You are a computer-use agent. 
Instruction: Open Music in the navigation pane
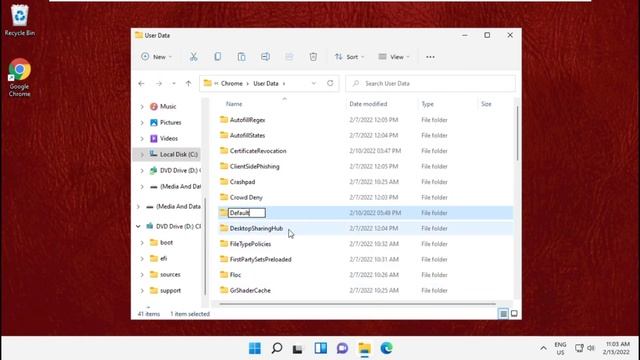tap(168, 107)
